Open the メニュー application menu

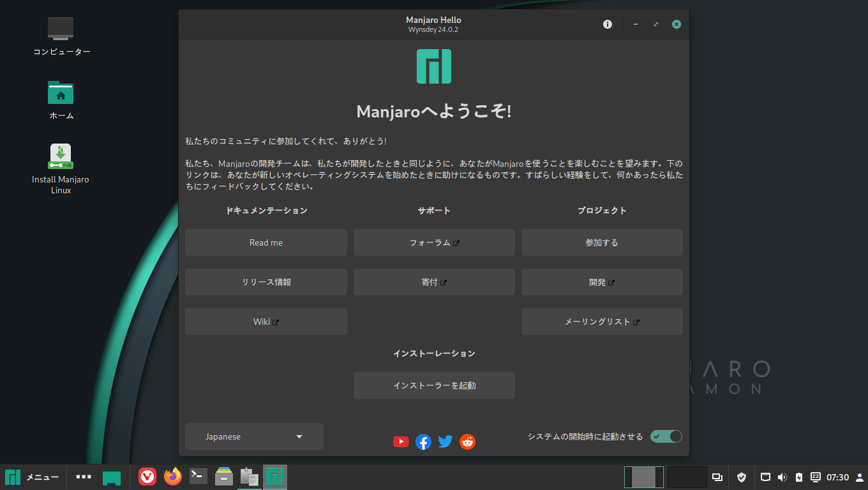32,477
